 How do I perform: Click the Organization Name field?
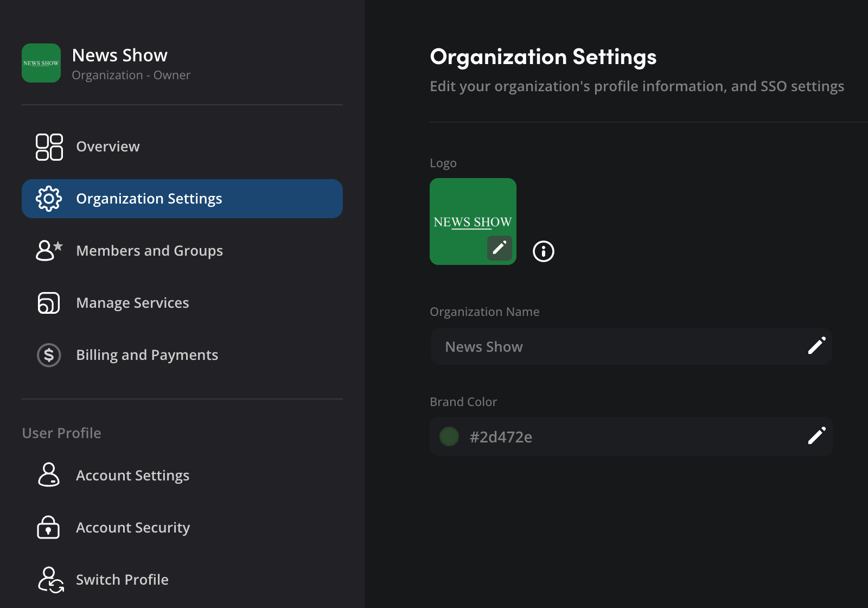[x=631, y=346]
